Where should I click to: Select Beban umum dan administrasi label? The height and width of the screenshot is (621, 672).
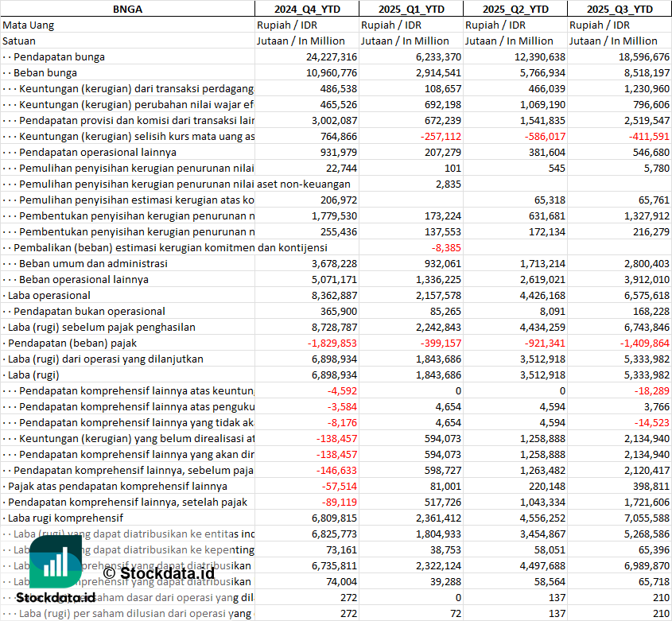click(93, 263)
